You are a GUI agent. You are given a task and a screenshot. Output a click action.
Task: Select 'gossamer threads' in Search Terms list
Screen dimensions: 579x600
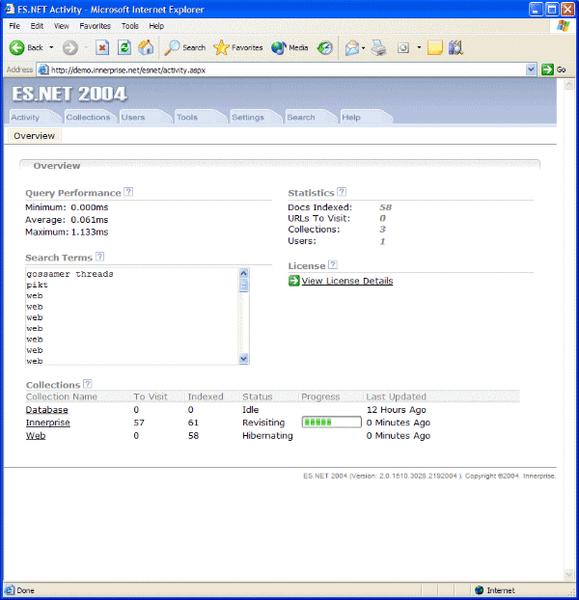pos(70,274)
